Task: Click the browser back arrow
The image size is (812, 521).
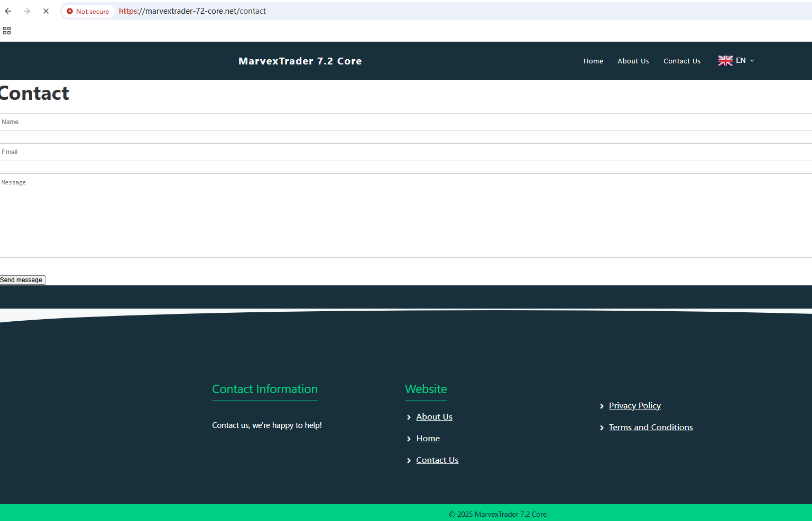Action: [x=8, y=11]
